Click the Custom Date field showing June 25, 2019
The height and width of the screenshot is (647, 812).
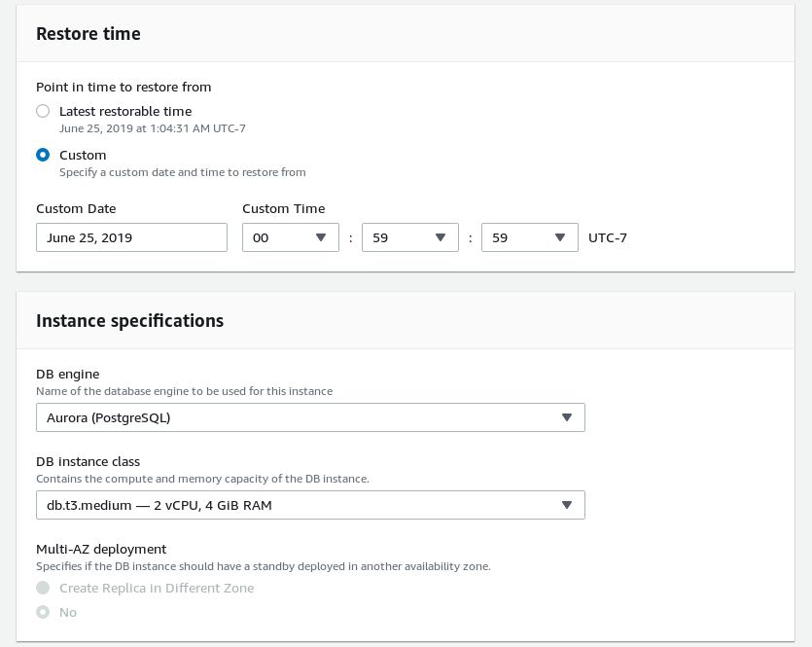(x=131, y=237)
